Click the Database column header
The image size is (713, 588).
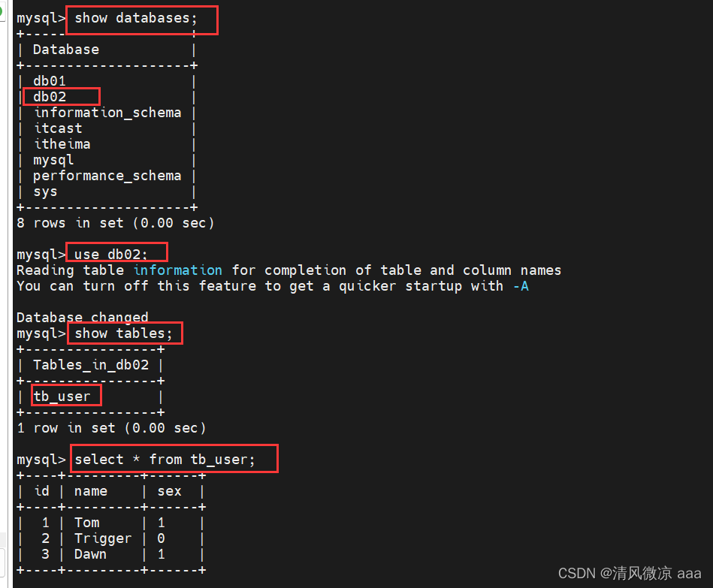pyautogui.click(x=66, y=50)
